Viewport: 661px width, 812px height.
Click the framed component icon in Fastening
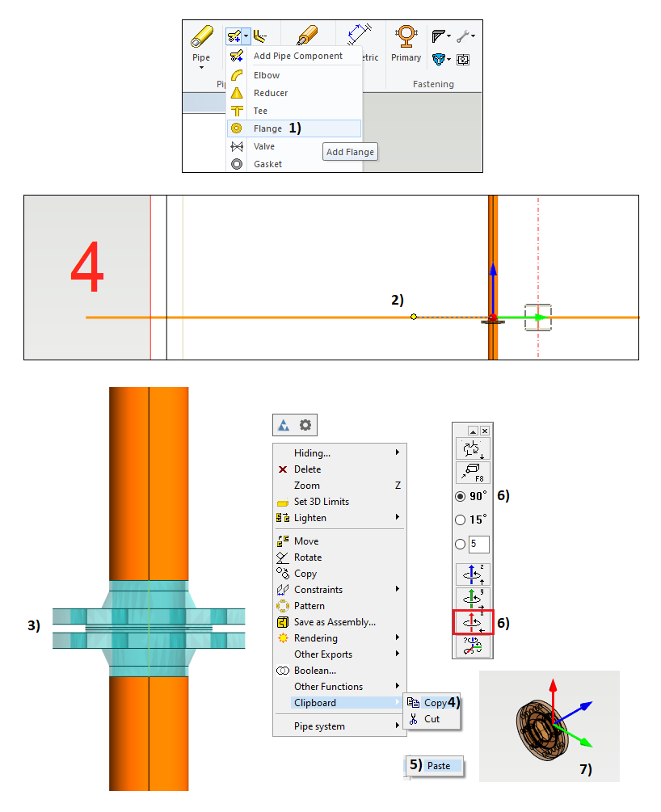462,60
